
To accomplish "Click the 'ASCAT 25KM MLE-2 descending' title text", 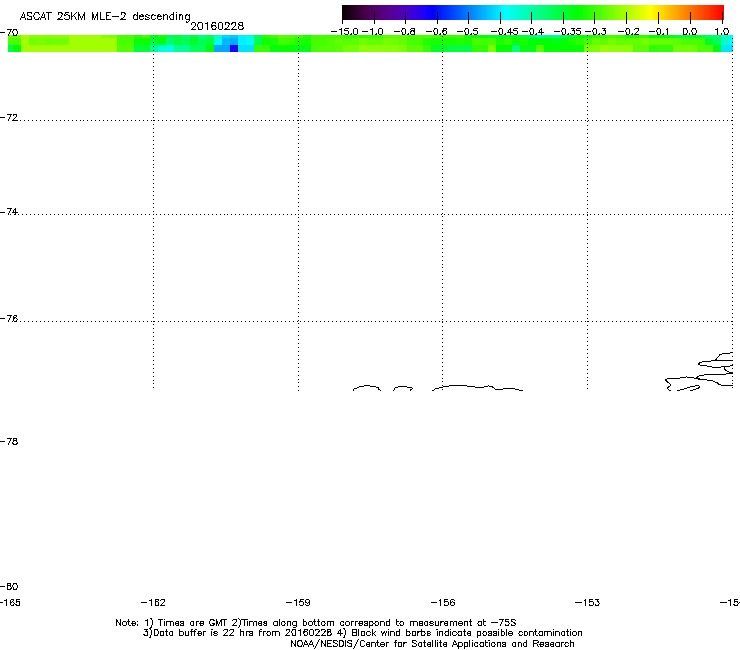I will click(x=105, y=16).
